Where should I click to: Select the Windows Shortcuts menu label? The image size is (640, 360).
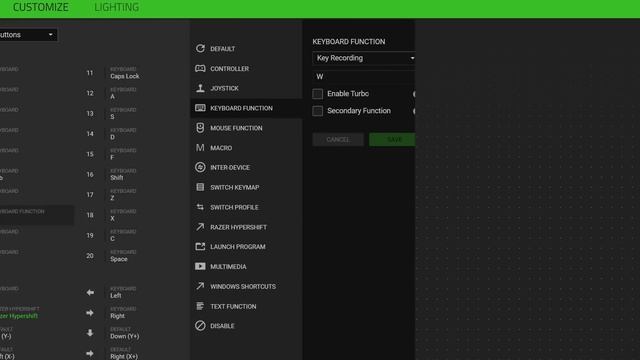pos(243,287)
